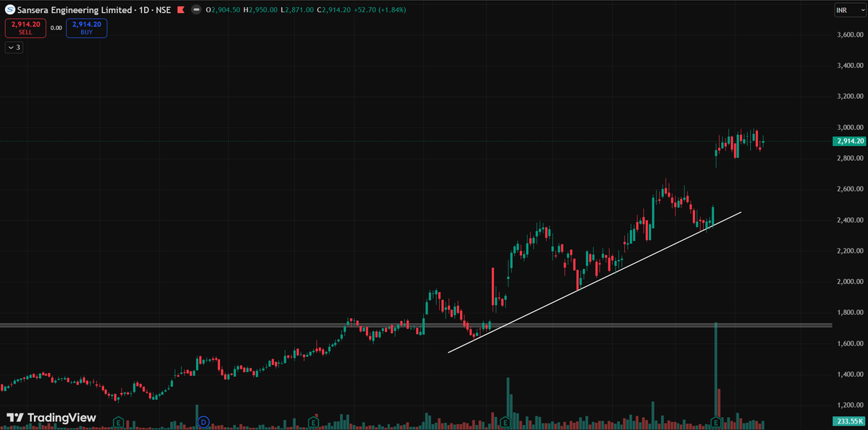868x430 pixels.
Task: Select the white ascending trend line
Action: pos(595,283)
